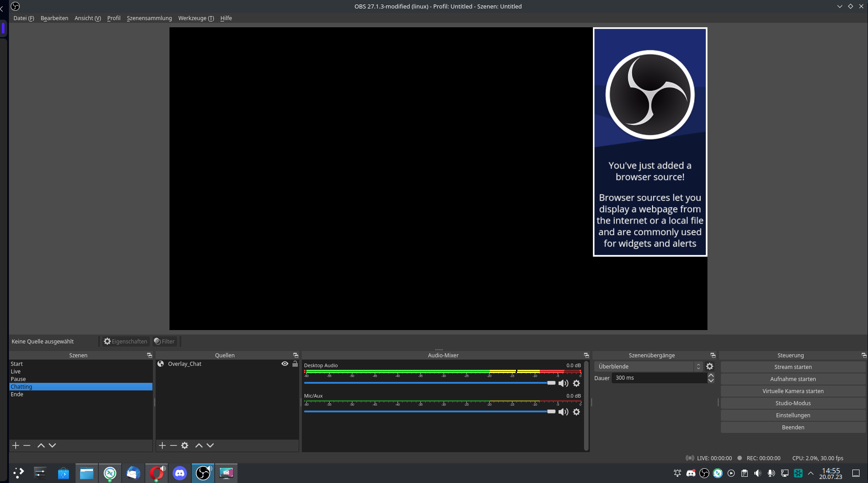Expand the Überblende transition dropdown
The image size is (868, 483).
[648, 366]
